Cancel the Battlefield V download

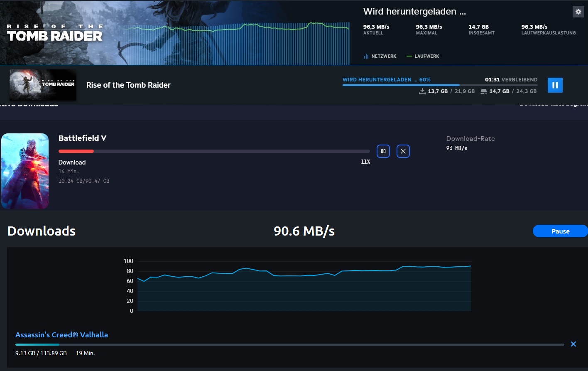(x=403, y=151)
